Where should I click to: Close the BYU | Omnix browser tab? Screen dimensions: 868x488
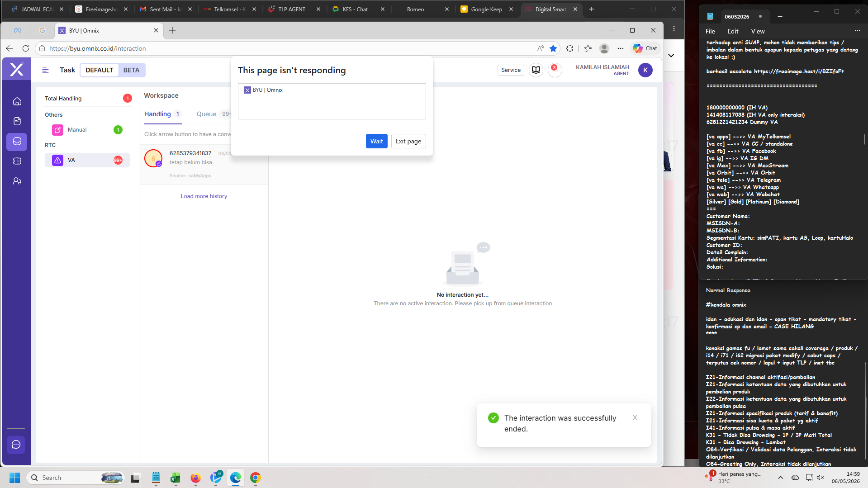[x=156, y=30]
